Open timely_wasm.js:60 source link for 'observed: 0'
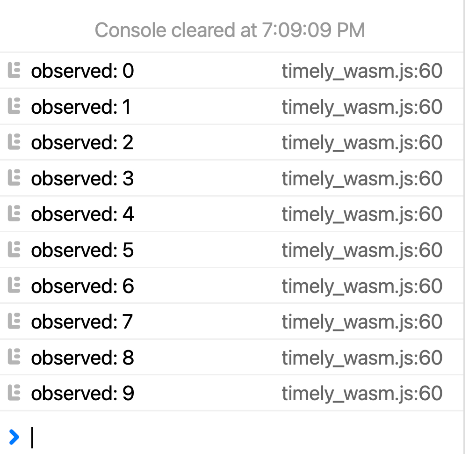 click(x=362, y=71)
